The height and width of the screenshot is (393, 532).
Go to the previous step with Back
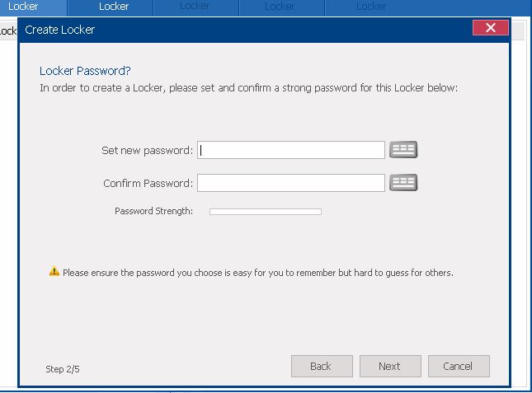(322, 367)
